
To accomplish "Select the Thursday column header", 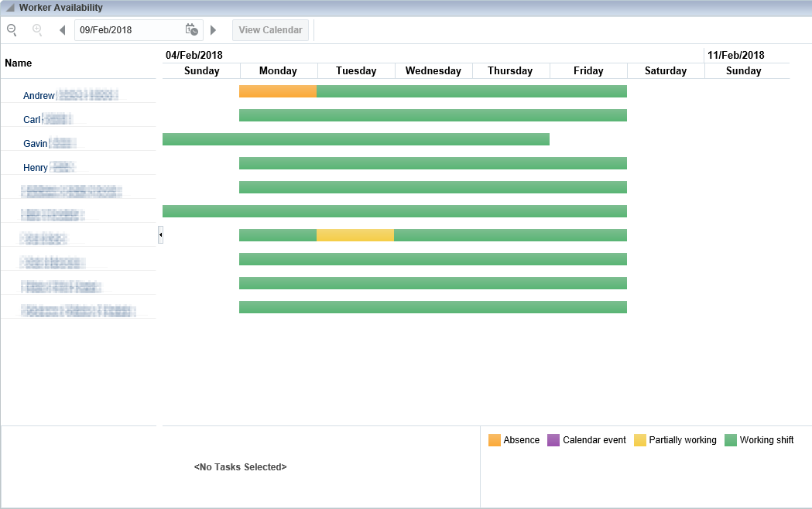I will pos(510,70).
